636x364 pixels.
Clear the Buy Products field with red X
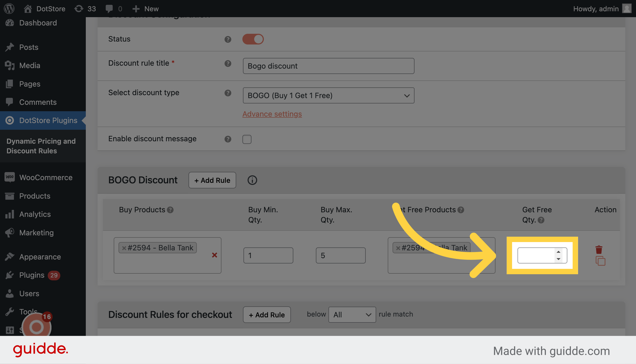(x=215, y=255)
